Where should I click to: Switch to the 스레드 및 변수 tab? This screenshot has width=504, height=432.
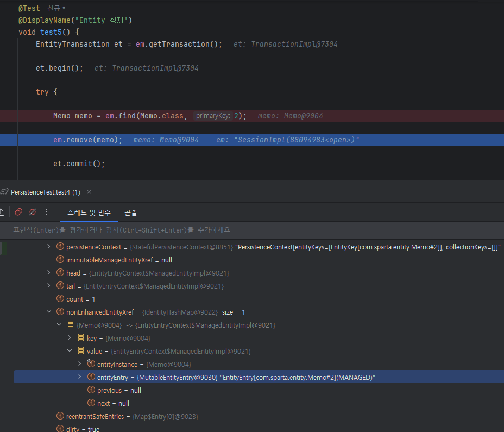tap(89, 212)
